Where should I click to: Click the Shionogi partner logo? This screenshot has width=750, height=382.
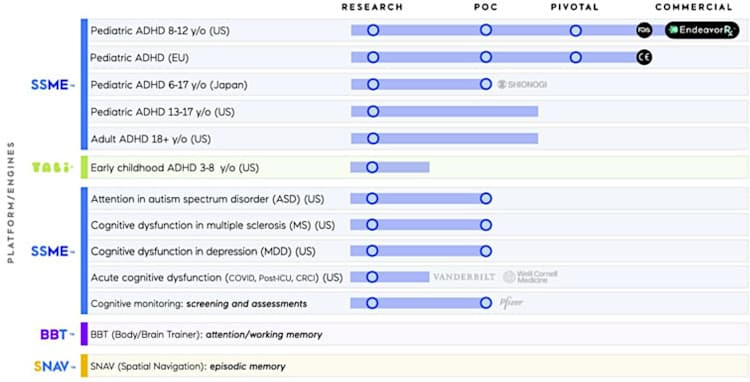[x=522, y=85]
